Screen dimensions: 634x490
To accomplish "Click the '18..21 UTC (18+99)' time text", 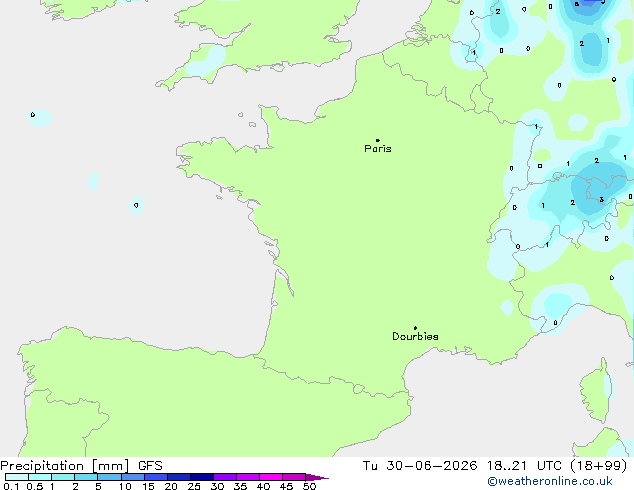I will tap(557, 466).
